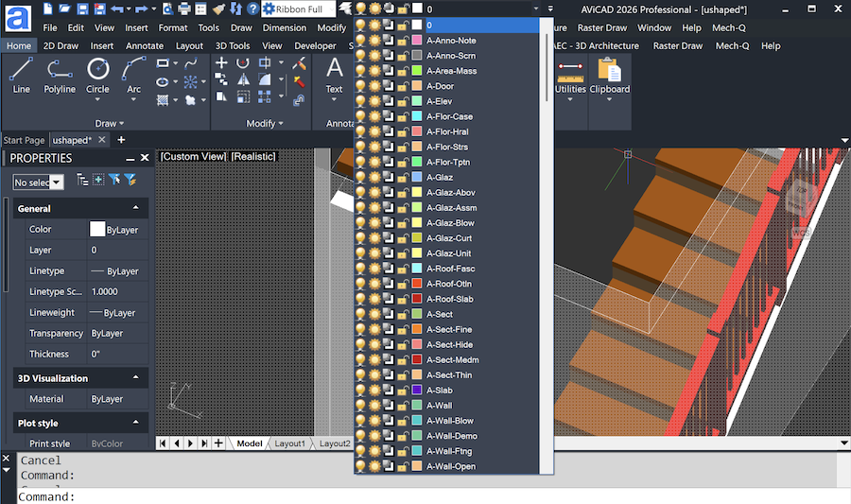Expand the Draw panel flyout

[x=109, y=123]
